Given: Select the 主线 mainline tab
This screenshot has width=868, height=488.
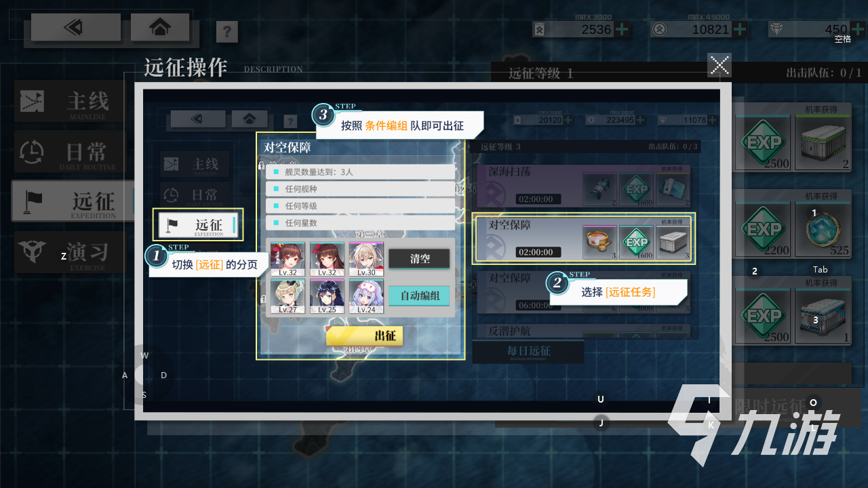Looking at the screenshot, I should coord(69,102).
